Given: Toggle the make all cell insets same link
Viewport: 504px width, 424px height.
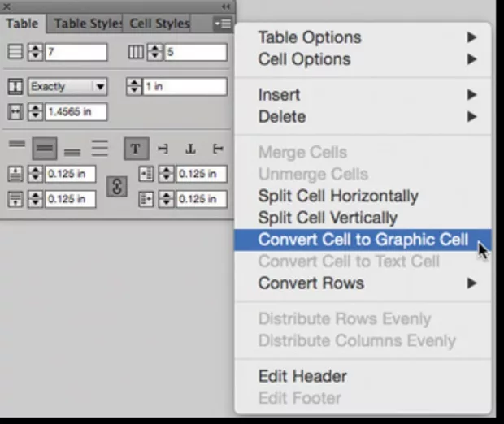Looking at the screenshot, I should click(x=117, y=186).
